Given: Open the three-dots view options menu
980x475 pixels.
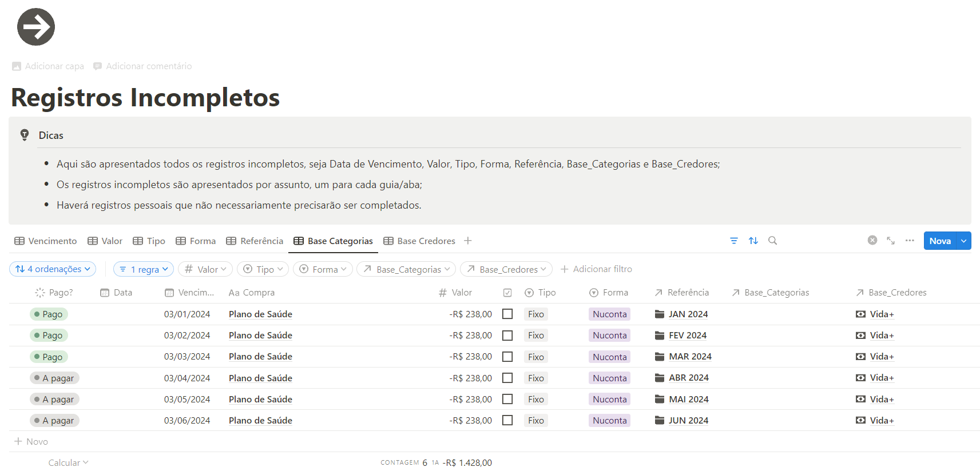Looking at the screenshot, I should (x=909, y=241).
